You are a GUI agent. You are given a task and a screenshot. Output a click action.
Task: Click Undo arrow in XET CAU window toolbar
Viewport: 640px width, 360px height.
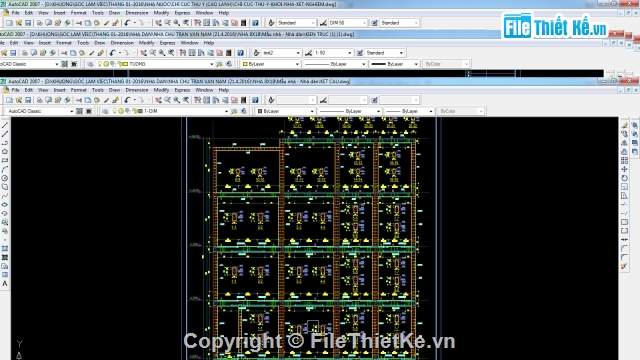click(127, 100)
